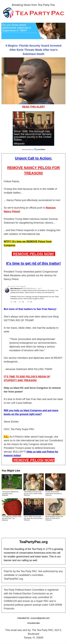Click the retweet icon on the embedded tweet
This screenshot has height=644, width=67.
[20, 302]
